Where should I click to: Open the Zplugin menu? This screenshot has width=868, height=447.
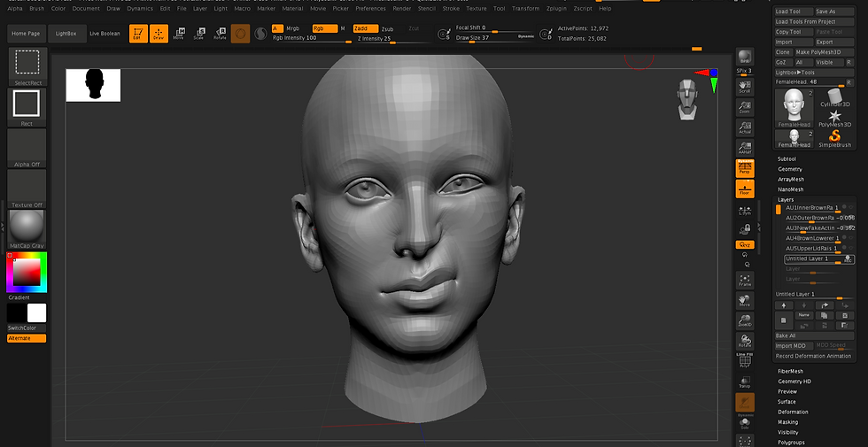pos(556,8)
